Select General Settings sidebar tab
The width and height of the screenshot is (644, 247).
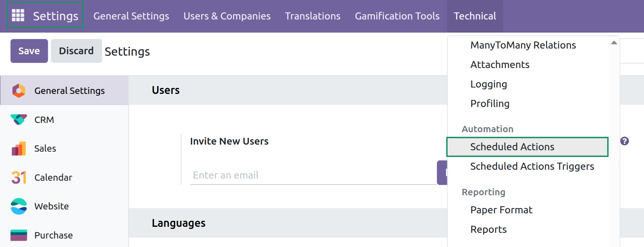pyautogui.click(x=64, y=90)
